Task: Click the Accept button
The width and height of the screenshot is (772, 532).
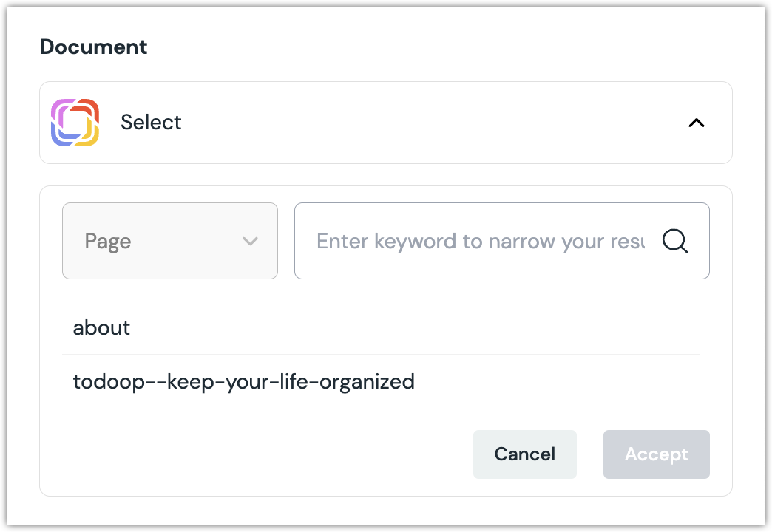Action: (656, 454)
